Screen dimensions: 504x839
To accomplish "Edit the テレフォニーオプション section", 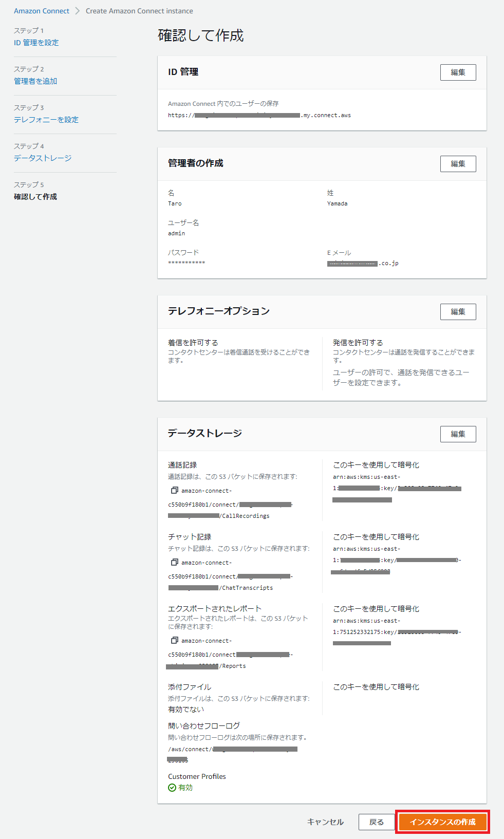I will pyautogui.click(x=458, y=312).
